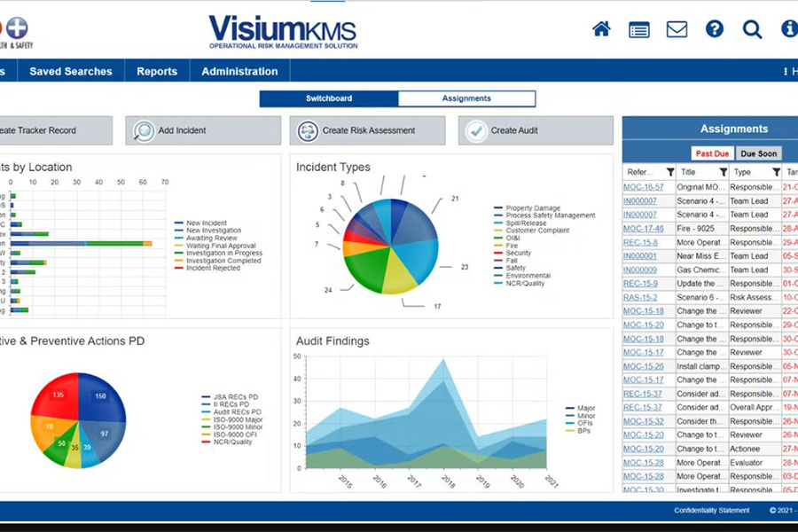798x532 pixels.
Task: Click New Incident legend color marker
Action: pos(178,223)
